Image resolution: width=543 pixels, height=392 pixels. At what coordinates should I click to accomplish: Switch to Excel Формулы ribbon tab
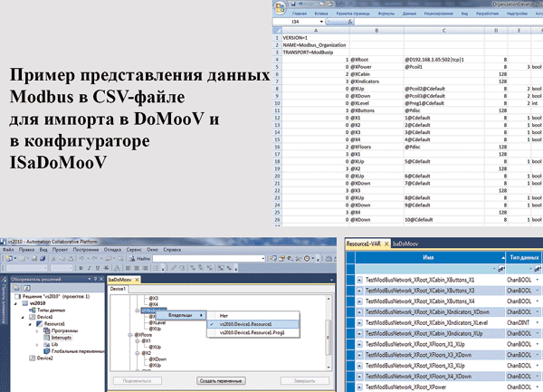(x=386, y=14)
